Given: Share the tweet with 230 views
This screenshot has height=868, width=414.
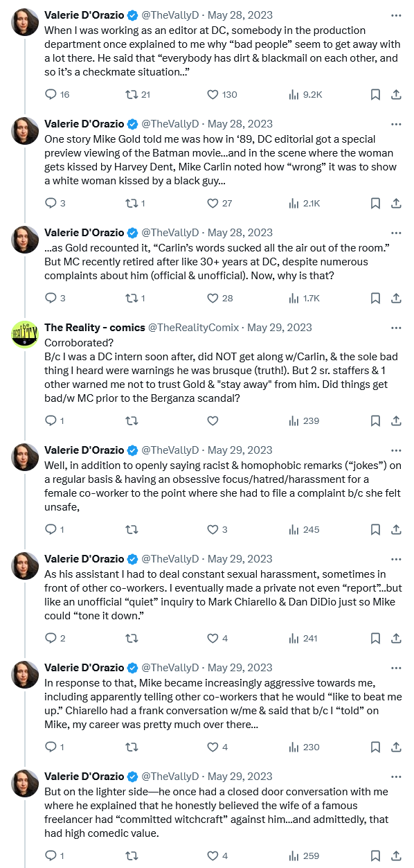Looking at the screenshot, I should tap(396, 747).
